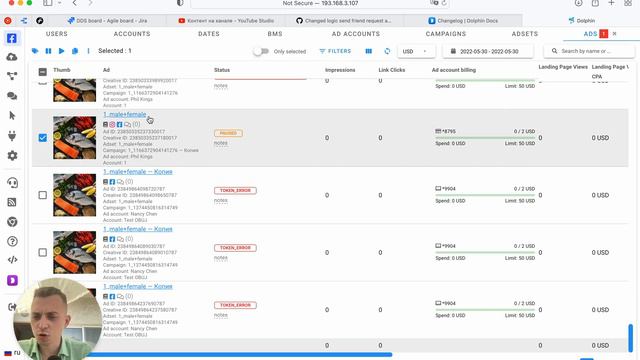Image resolution: width=640 pixels, height=360 pixels.
Task: Click the selected ad's fish thumbnail
Action: (75, 138)
